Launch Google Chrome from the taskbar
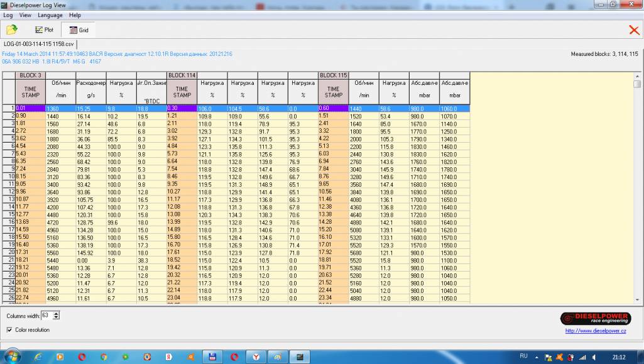The height and width of the screenshot is (364, 644). click(x=103, y=356)
